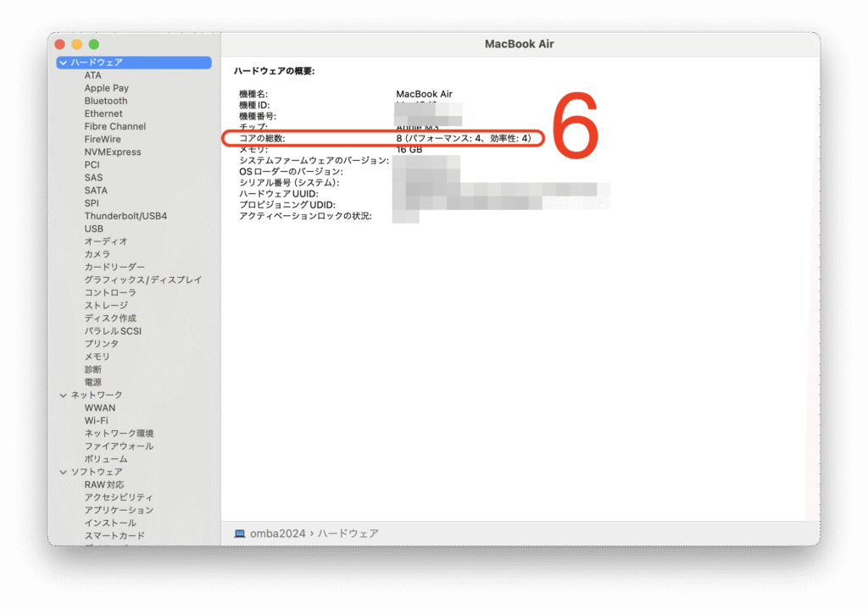The height and width of the screenshot is (609, 868).
Task: Select インストール in the sidebar
Action: (x=110, y=523)
